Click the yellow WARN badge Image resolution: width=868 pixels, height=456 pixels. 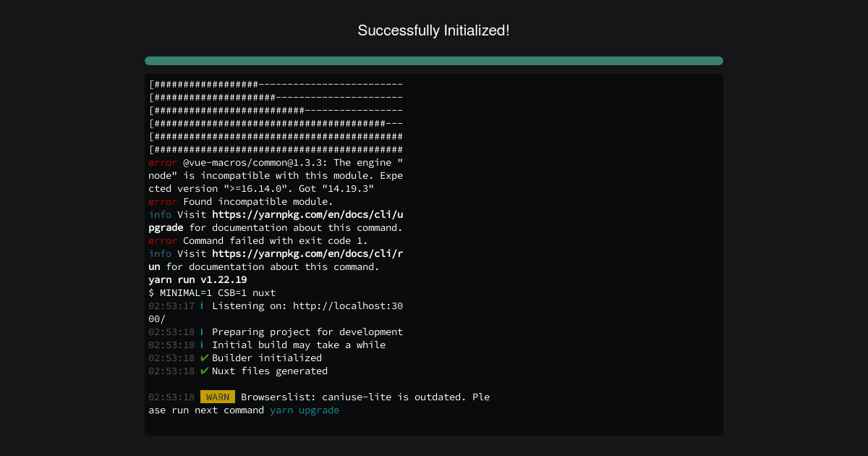tap(218, 397)
